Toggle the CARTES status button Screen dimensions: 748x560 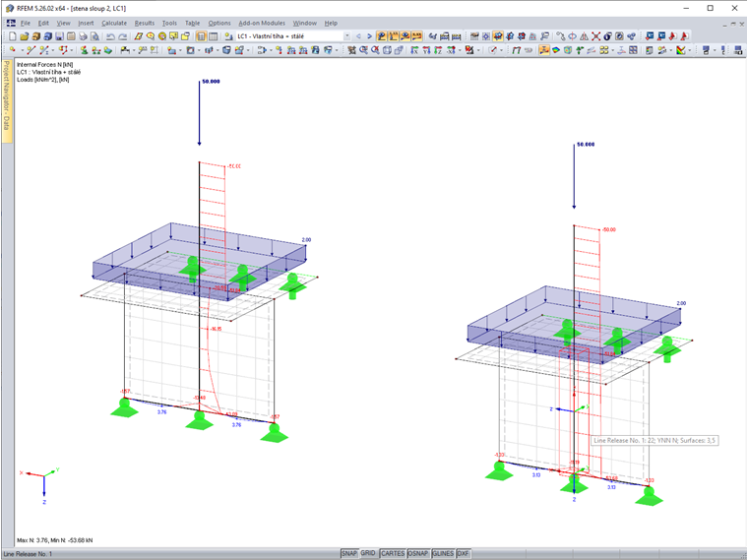pos(393,553)
